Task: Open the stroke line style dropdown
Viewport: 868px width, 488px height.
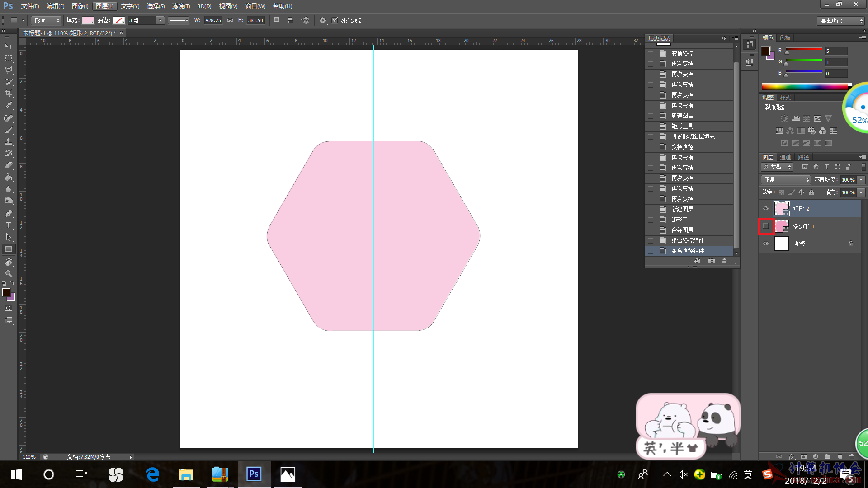Action: tap(179, 20)
